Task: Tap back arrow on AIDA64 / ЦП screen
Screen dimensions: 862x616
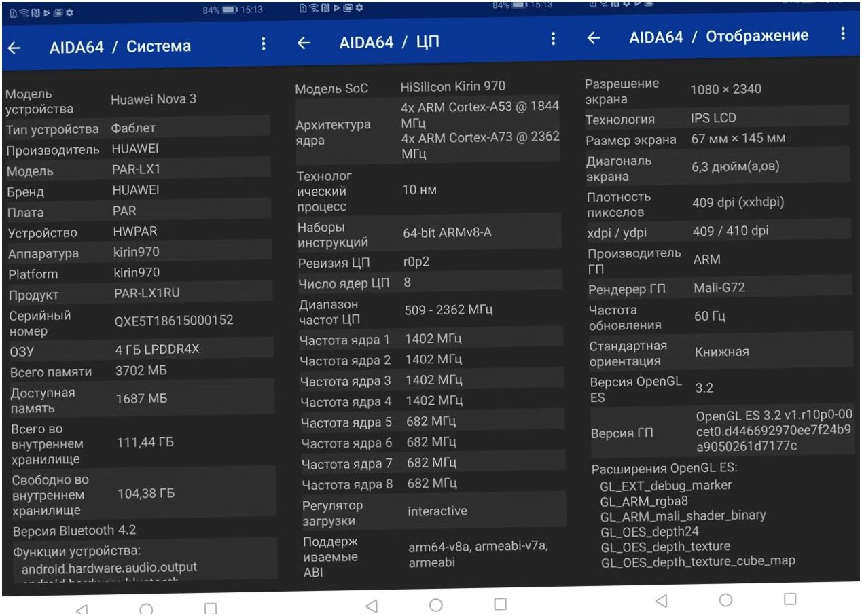Action: click(305, 43)
